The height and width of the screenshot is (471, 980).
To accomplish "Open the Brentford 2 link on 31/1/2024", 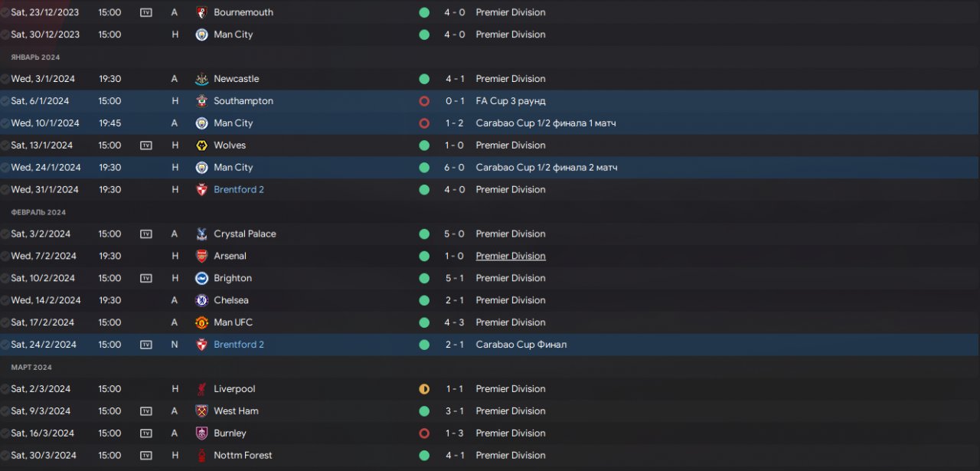I will [x=239, y=190].
